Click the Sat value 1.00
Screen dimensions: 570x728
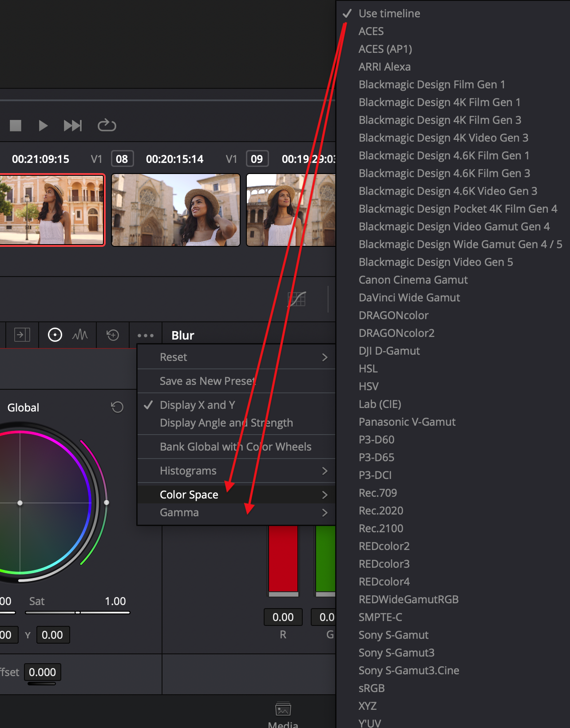115,601
